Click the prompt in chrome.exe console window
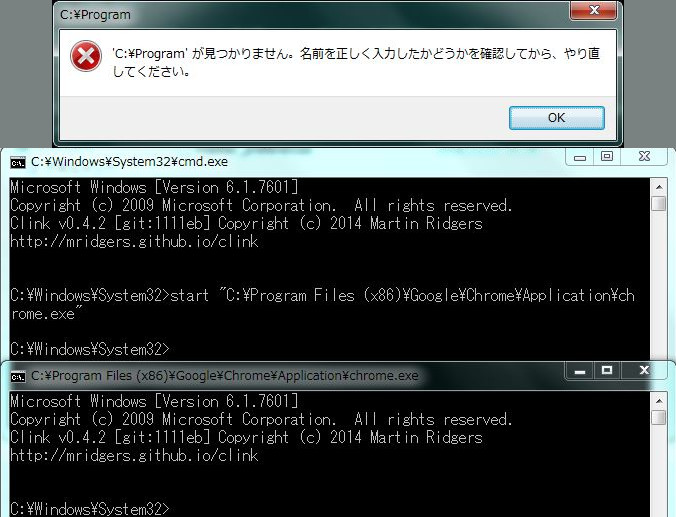This screenshot has height=517, width=676. click(x=90, y=508)
